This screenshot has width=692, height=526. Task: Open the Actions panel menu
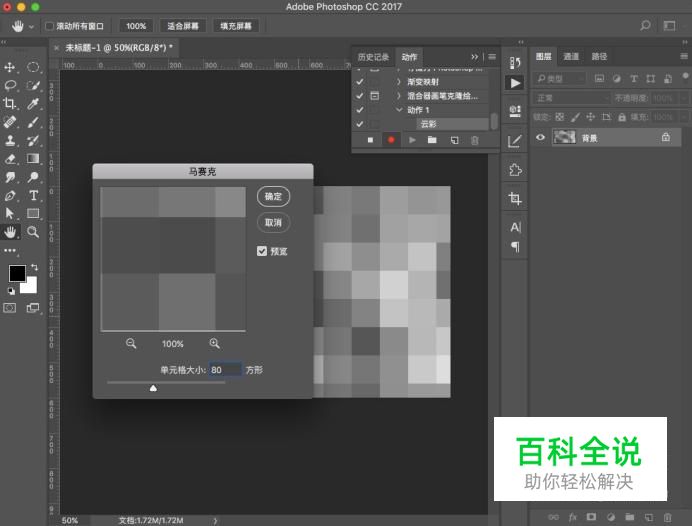pos(492,56)
